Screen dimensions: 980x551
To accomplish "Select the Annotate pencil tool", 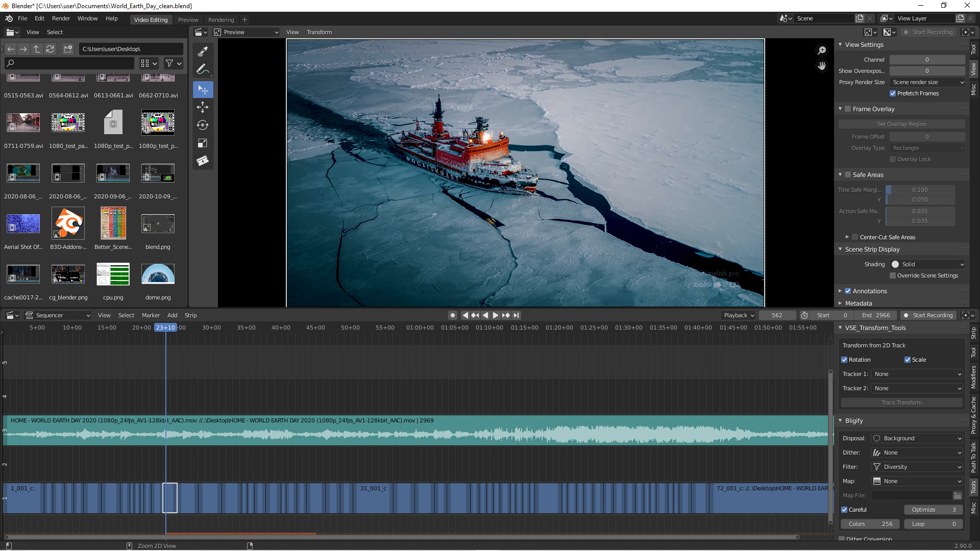I will (x=203, y=69).
